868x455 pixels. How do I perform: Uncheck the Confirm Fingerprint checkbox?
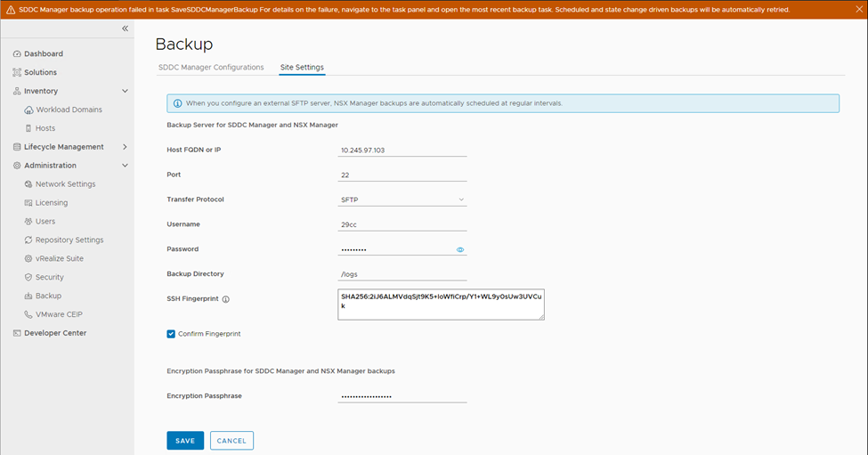point(171,334)
